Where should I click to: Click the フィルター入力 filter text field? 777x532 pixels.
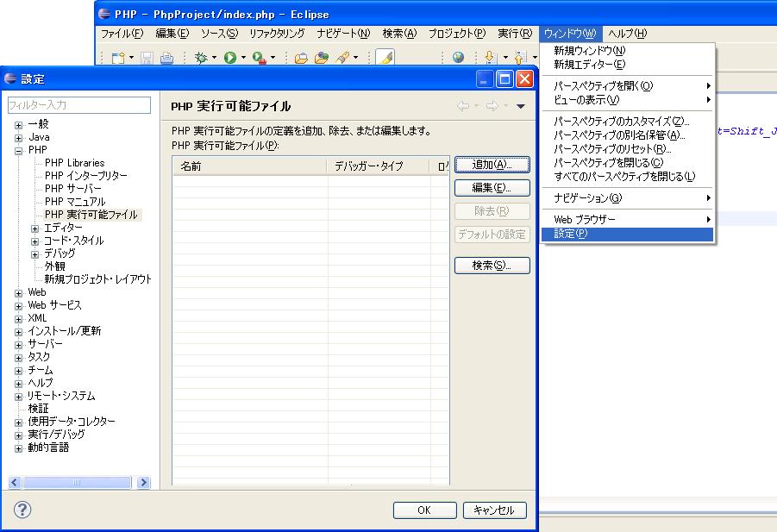pos(79,105)
